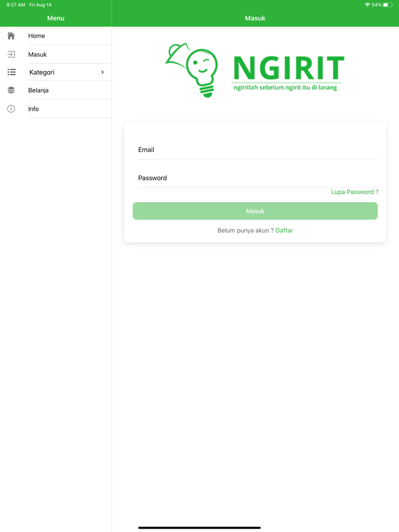Tap the battery status icon
The image size is (399, 532).
pyautogui.click(x=388, y=5)
